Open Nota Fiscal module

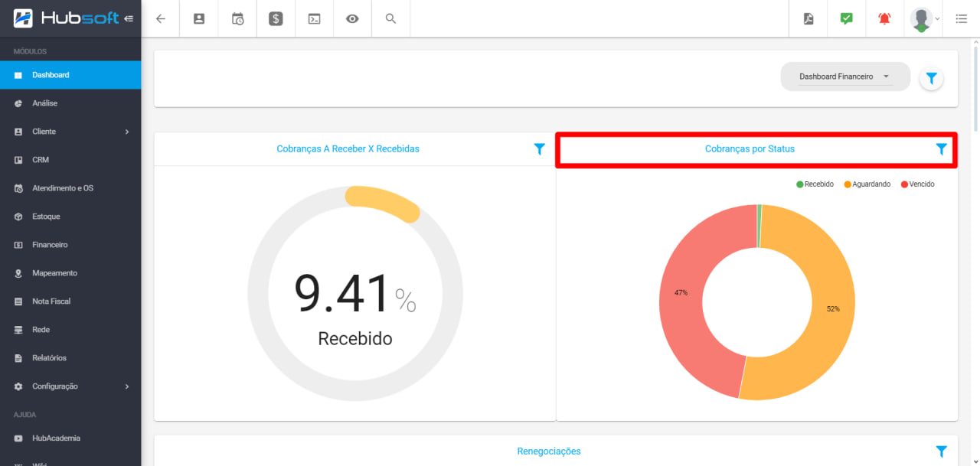[x=70, y=301]
